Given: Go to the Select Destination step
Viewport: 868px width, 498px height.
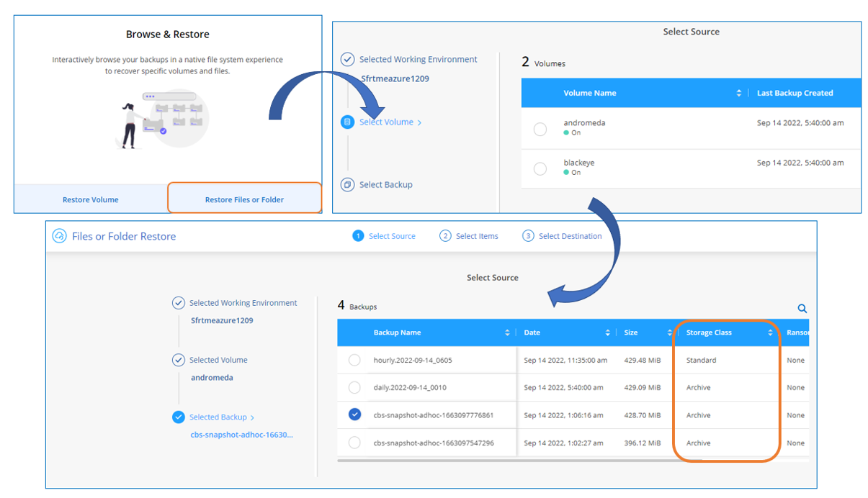Looking at the screenshot, I should pyautogui.click(x=569, y=236).
